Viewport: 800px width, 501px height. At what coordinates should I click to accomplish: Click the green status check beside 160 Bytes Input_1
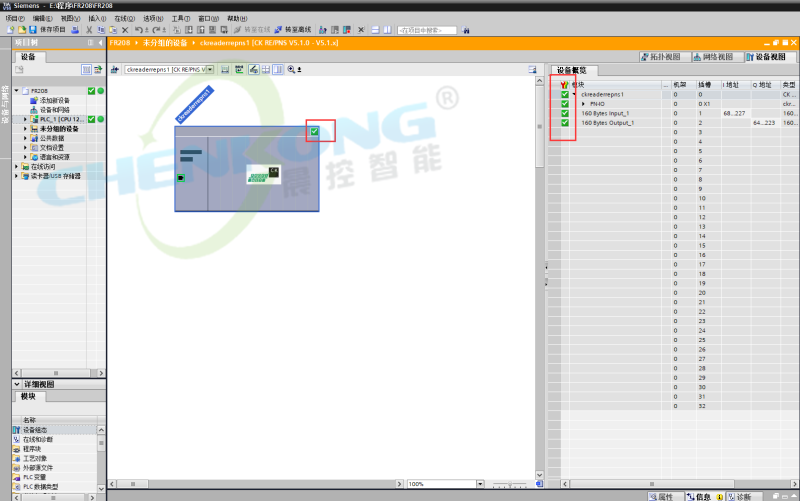(x=565, y=113)
